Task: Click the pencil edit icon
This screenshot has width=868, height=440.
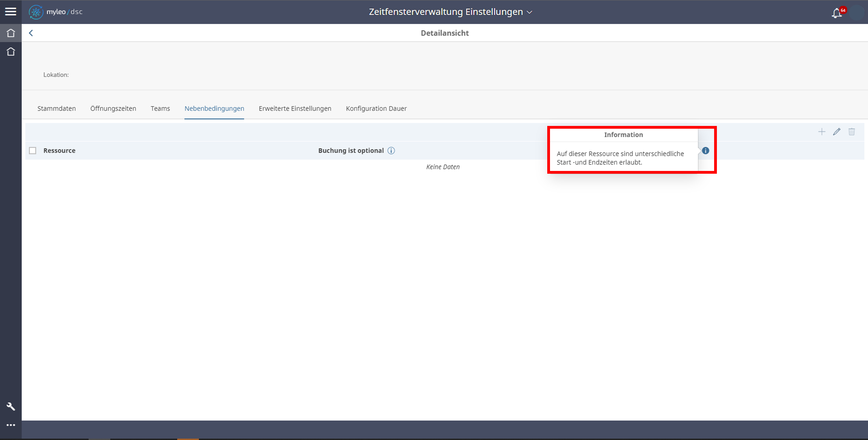Action: click(836, 131)
